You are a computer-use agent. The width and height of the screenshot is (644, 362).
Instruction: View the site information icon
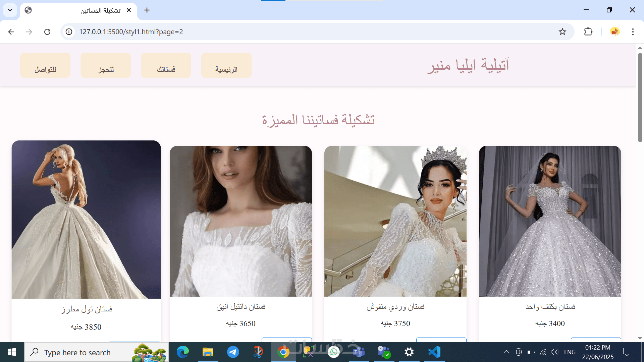pos(69,32)
